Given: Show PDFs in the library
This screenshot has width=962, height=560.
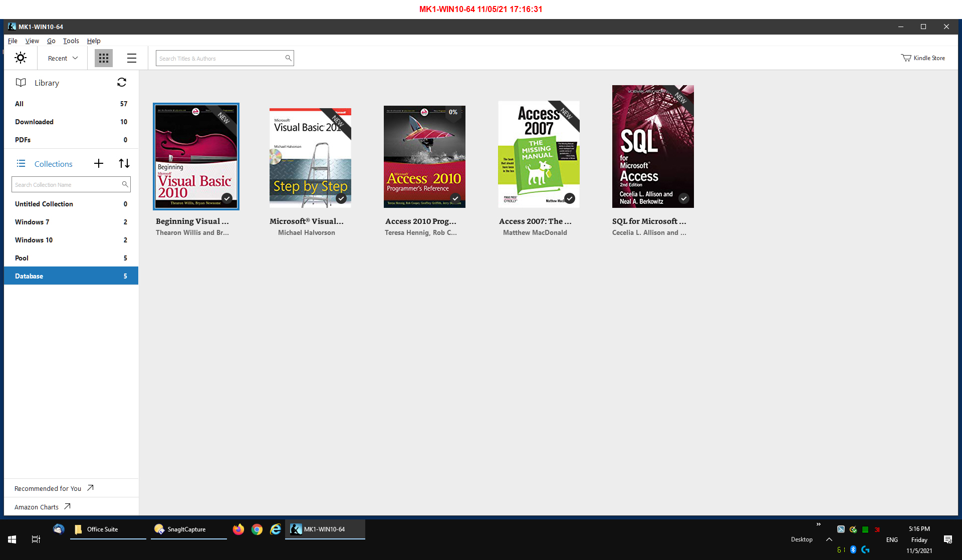Looking at the screenshot, I should coord(71,140).
